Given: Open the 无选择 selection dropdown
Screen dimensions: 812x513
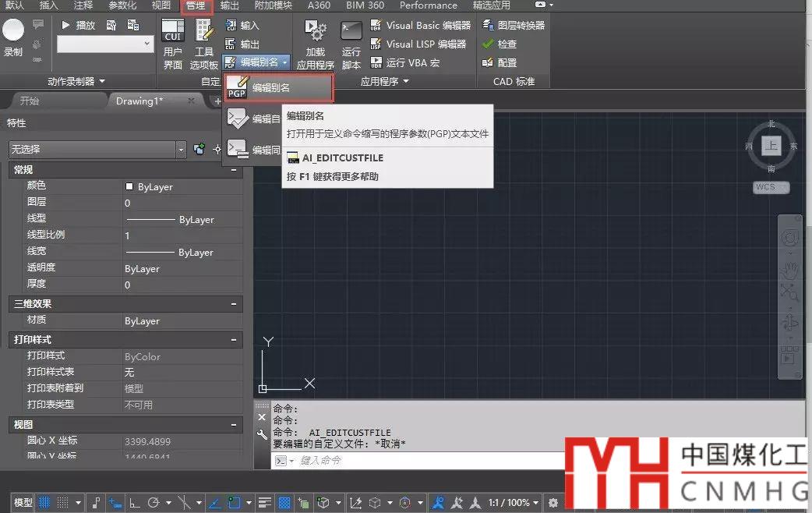Looking at the screenshot, I should (x=97, y=149).
